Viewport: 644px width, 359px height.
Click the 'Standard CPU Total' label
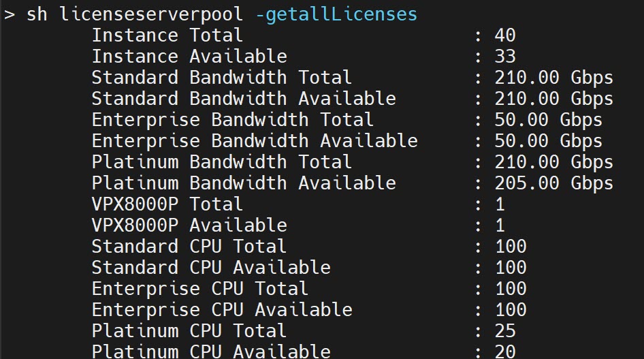pyautogui.click(x=189, y=247)
